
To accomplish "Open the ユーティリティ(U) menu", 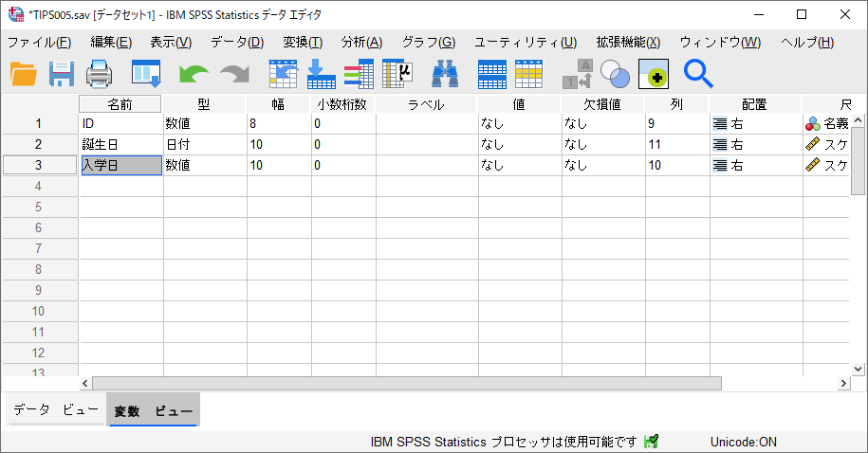I will pyautogui.click(x=526, y=43).
